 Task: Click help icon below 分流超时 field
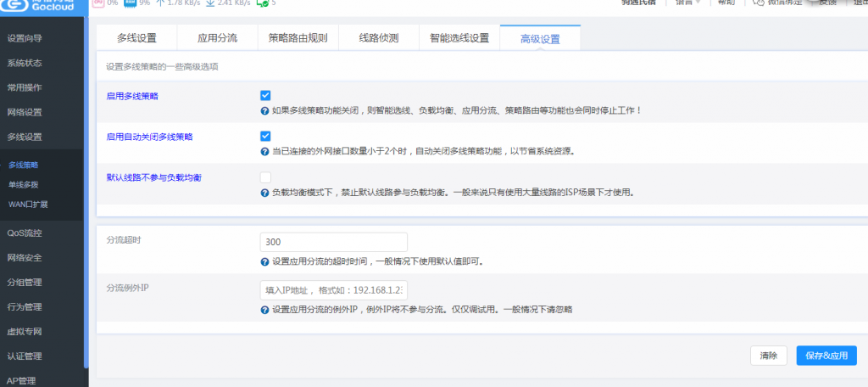(265, 261)
